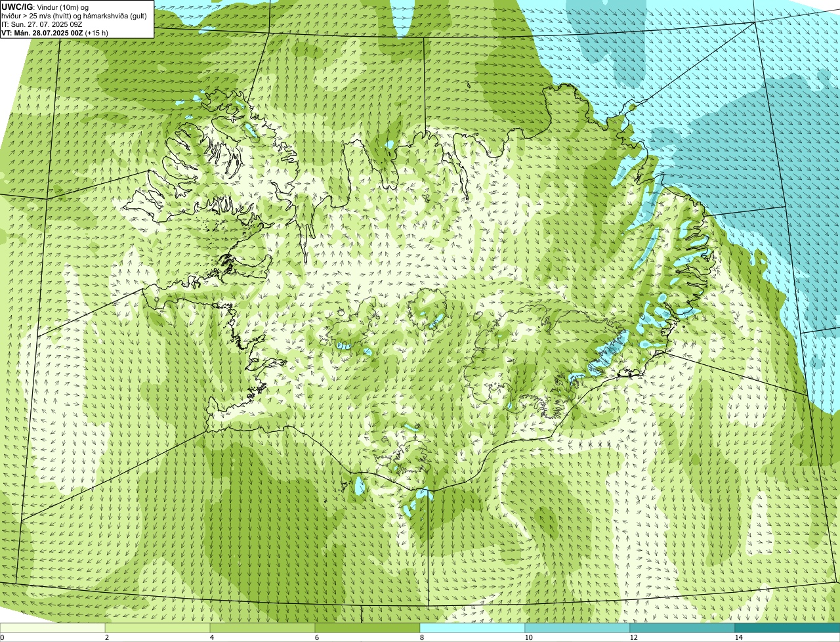This screenshot has height=642, width=840.
Task: Click the scale label "4"
Action: (x=211, y=637)
